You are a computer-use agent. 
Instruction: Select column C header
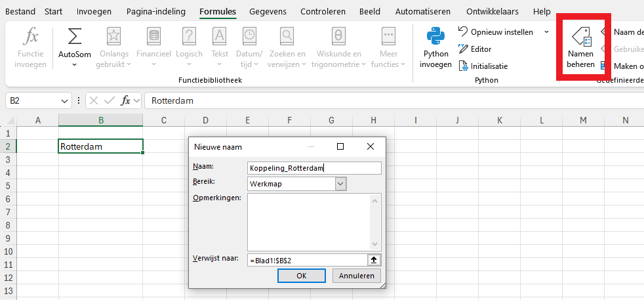(164, 120)
